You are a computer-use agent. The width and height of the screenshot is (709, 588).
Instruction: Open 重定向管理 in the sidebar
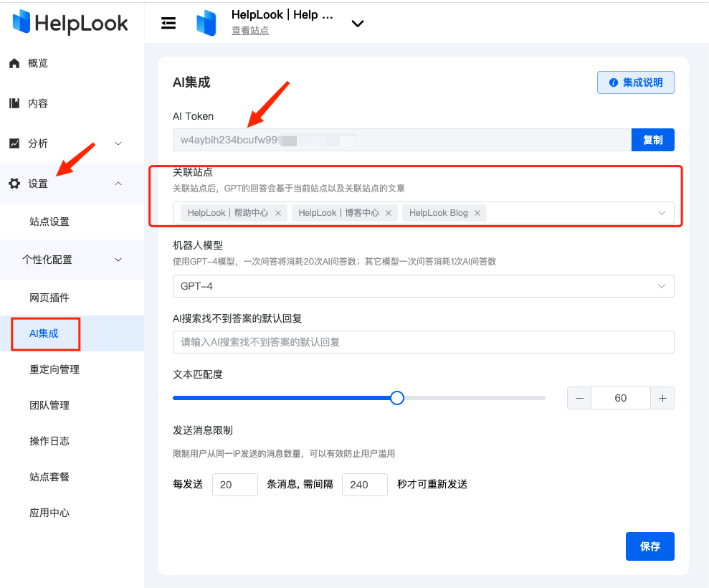(x=54, y=369)
